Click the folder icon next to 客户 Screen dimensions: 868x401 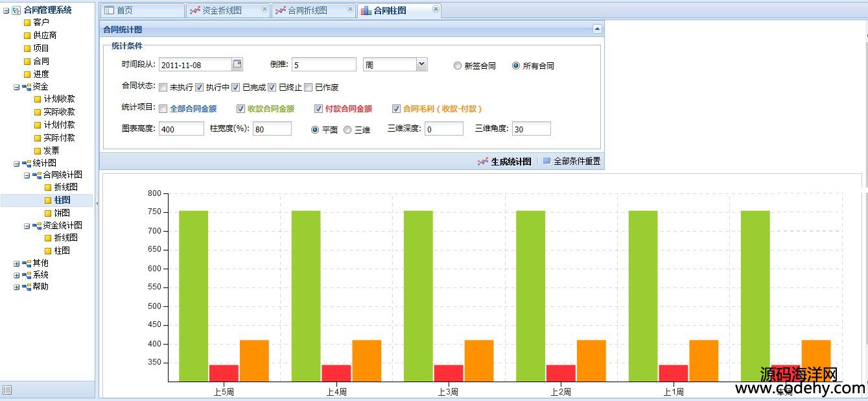(x=27, y=23)
